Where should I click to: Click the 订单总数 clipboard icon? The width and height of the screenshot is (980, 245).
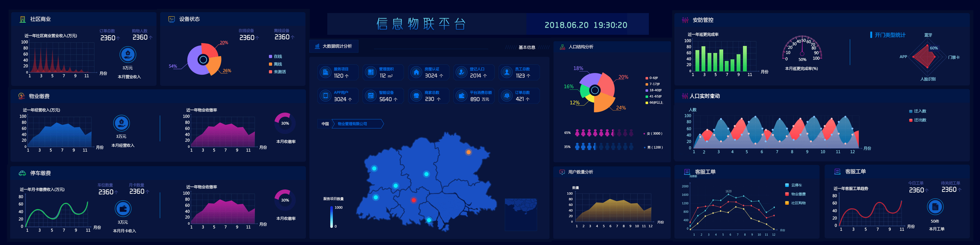click(507, 96)
